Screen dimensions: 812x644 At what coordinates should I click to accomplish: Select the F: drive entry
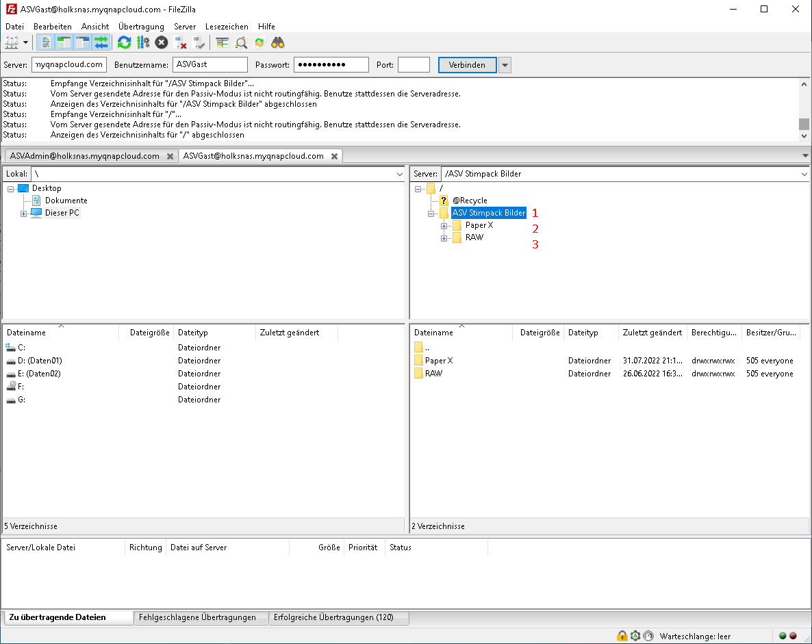click(x=21, y=386)
